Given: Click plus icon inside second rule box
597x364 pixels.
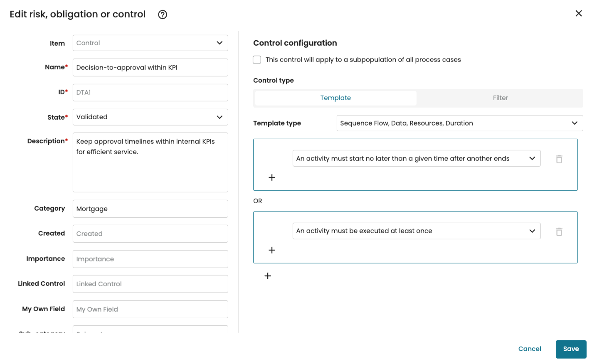Looking at the screenshot, I should (272, 250).
